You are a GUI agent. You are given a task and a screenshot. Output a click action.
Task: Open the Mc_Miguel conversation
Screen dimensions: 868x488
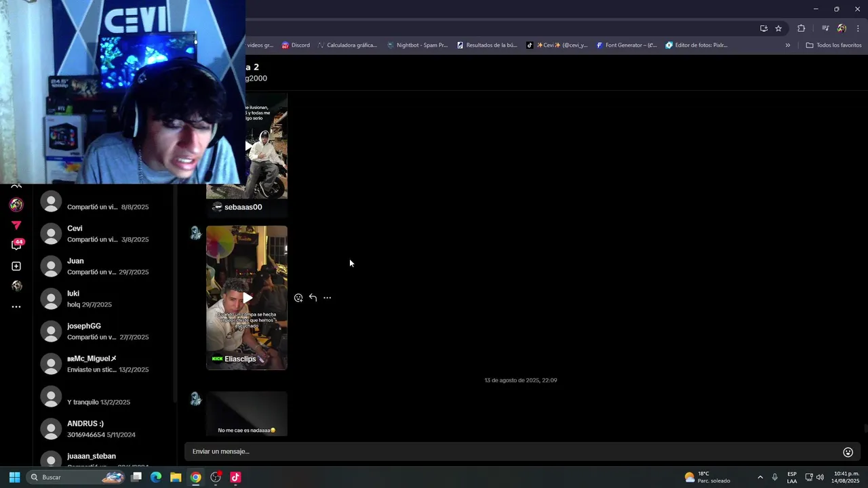pos(103,364)
